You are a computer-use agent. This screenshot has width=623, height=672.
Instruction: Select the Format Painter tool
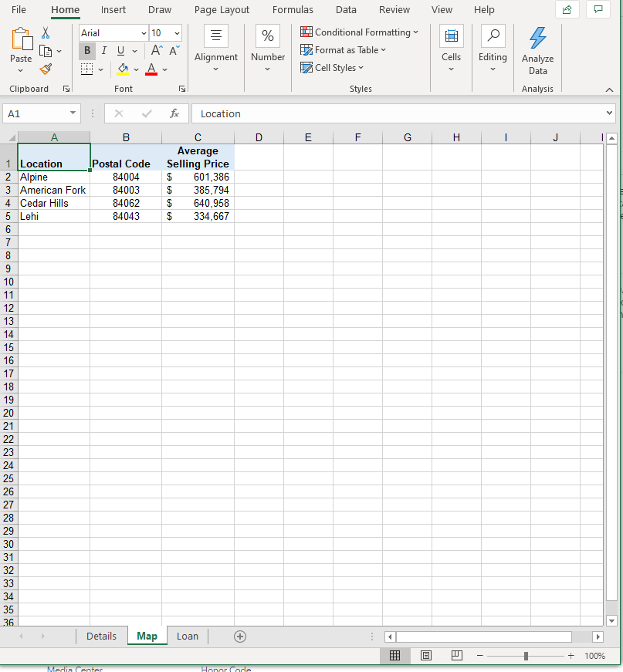point(46,69)
